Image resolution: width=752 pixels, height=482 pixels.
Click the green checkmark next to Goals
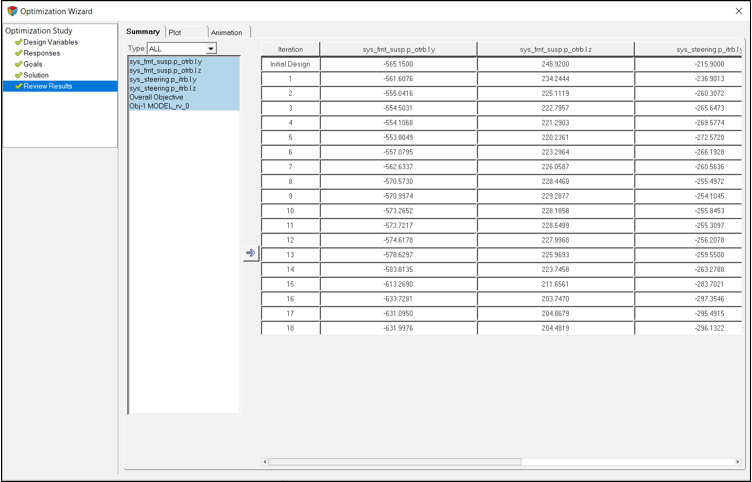tap(18, 64)
